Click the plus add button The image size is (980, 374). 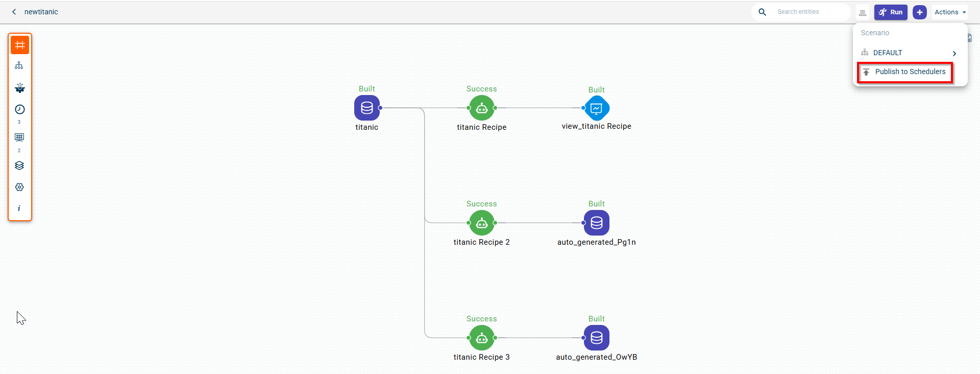tap(919, 12)
